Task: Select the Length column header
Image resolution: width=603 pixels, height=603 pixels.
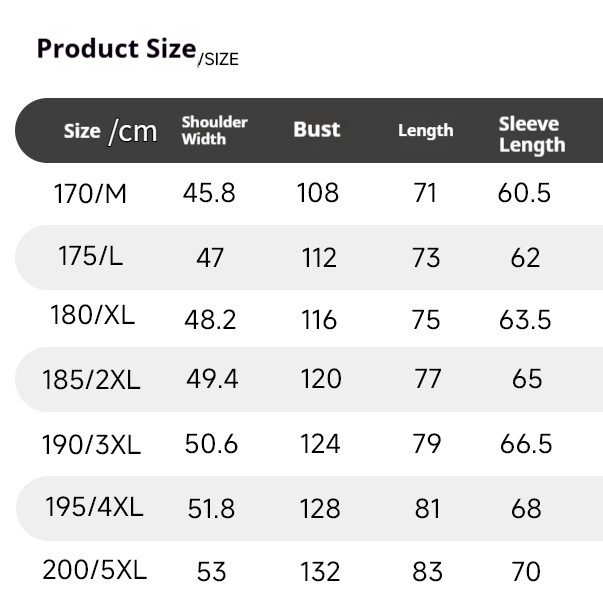Action: pos(425,131)
